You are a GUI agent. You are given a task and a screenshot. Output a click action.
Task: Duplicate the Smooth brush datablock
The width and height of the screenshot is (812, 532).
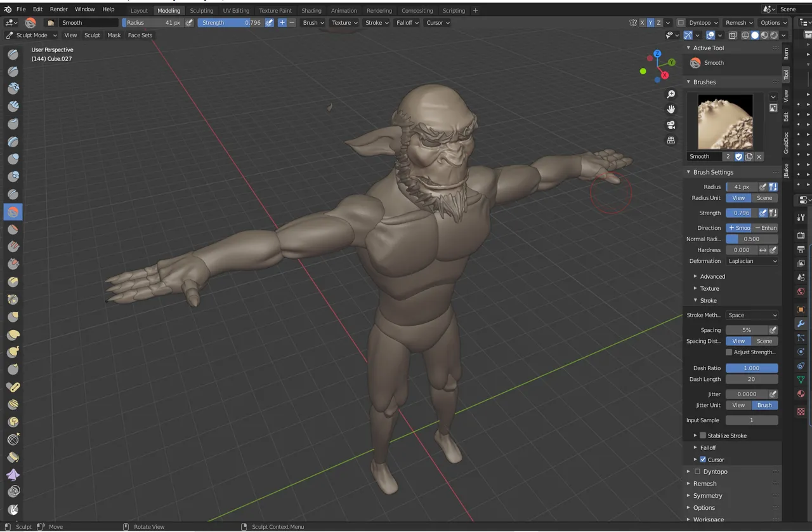[749, 156]
